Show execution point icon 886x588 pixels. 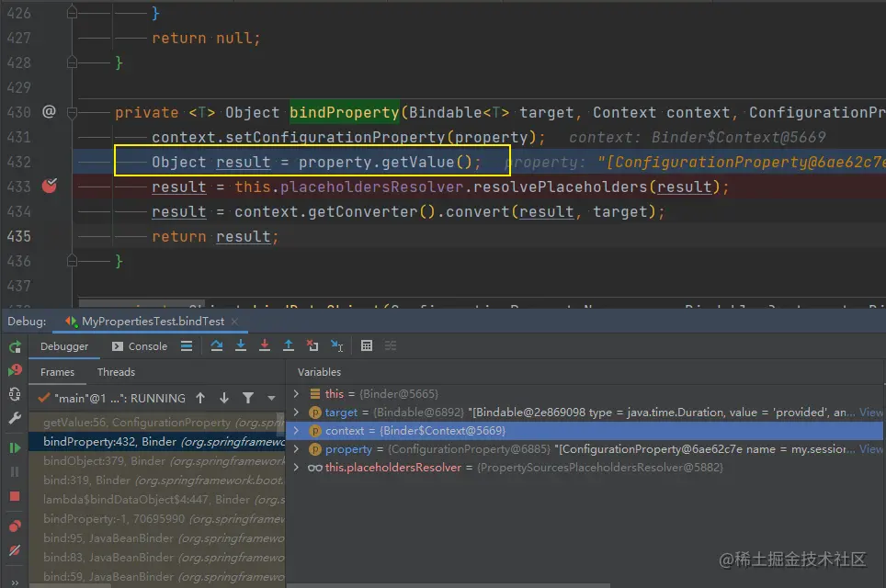187,346
